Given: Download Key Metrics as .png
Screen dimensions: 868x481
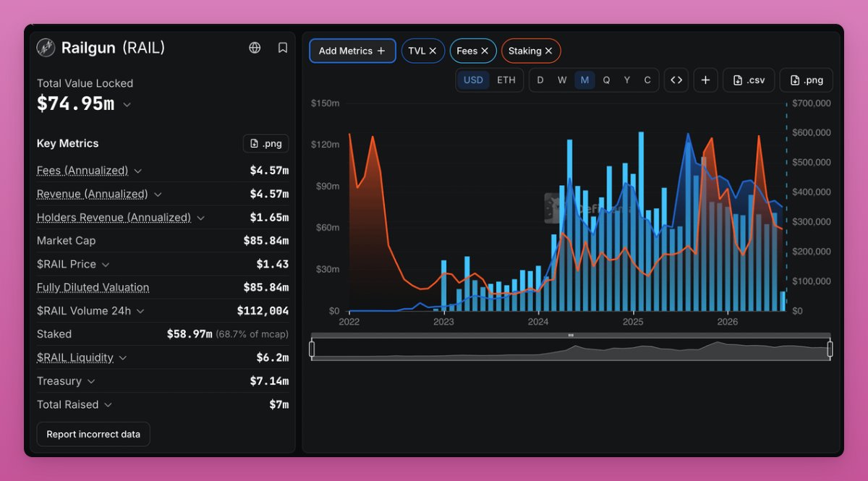Looking at the screenshot, I should coord(265,143).
